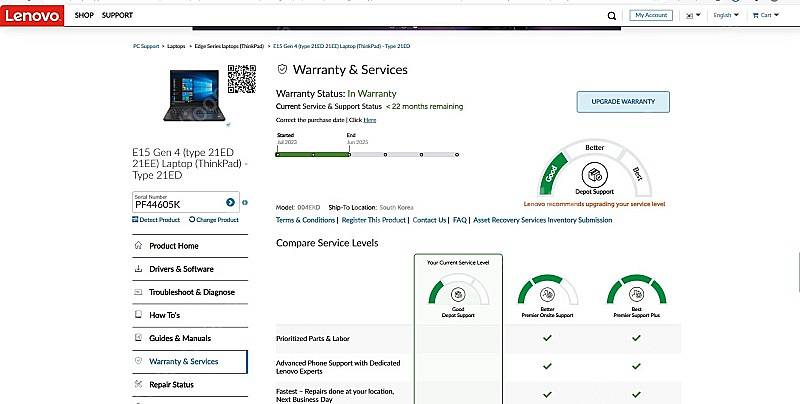Click the 'Here' purchase date link
This screenshot has width=800, height=404.
pos(370,120)
